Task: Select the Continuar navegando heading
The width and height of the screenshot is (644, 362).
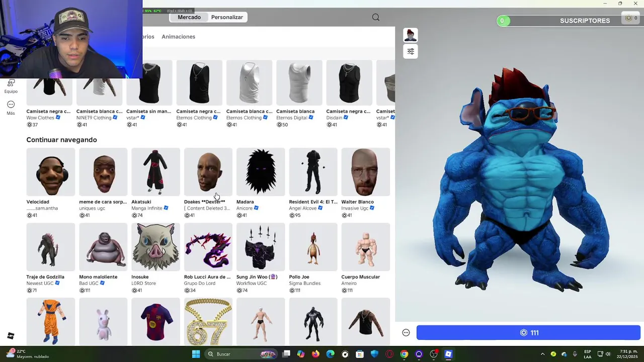Action: pos(61,140)
